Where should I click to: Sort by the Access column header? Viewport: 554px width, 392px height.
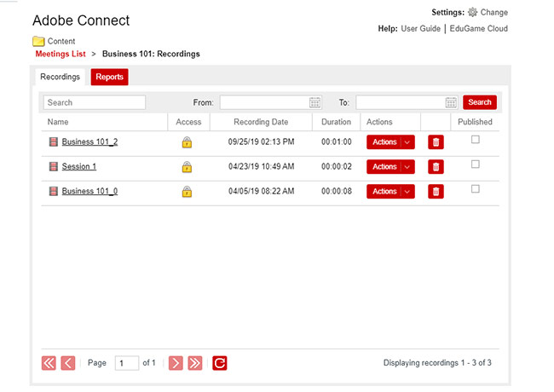click(x=188, y=122)
